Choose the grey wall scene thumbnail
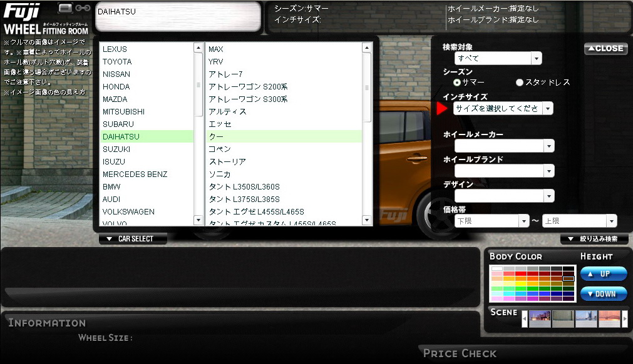 click(563, 318)
